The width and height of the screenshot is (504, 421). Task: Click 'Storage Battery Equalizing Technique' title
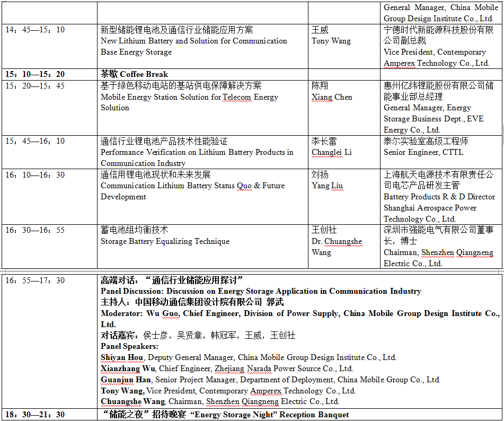pos(165,241)
